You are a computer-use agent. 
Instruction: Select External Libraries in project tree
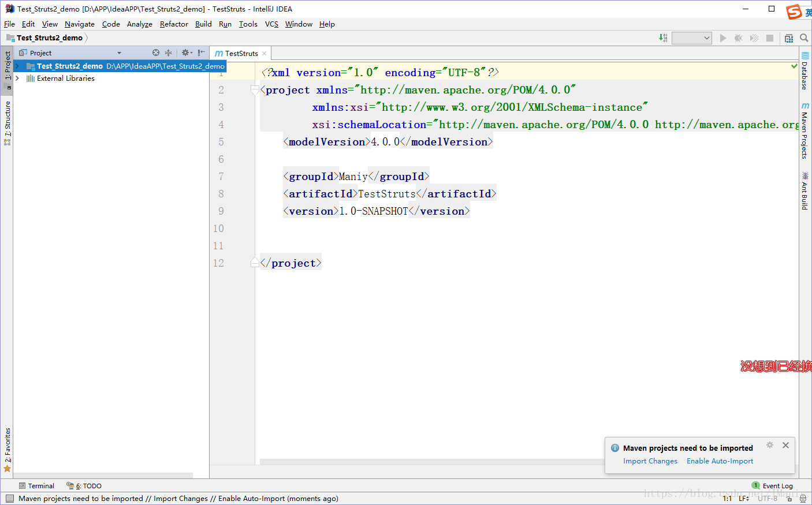click(x=66, y=78)
